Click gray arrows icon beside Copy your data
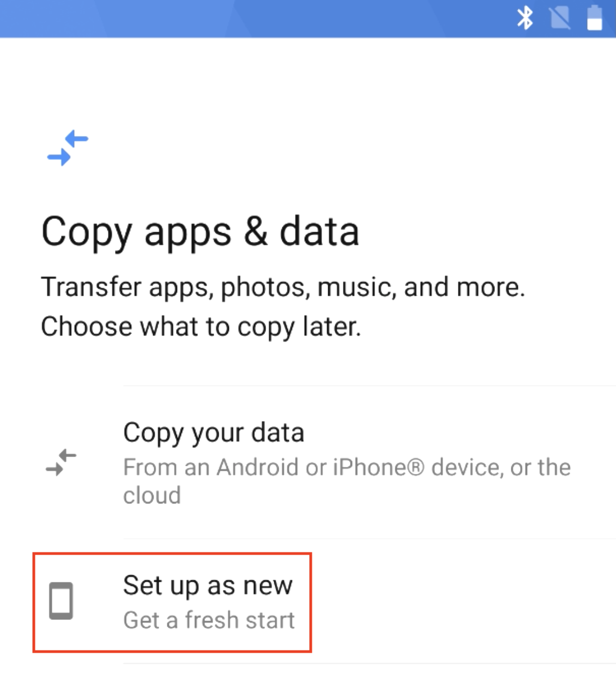 pos(61,463)
